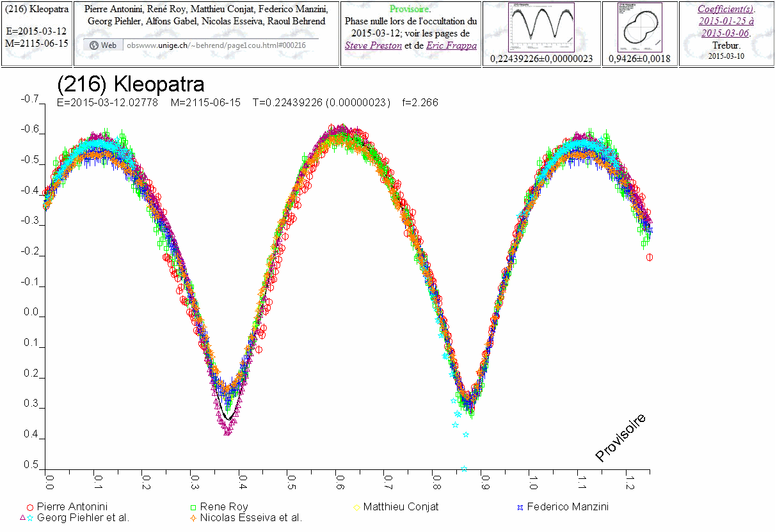Click the green Provisoire status text
Viewport: 775px width, 532px height.
[x=410, y=9]
